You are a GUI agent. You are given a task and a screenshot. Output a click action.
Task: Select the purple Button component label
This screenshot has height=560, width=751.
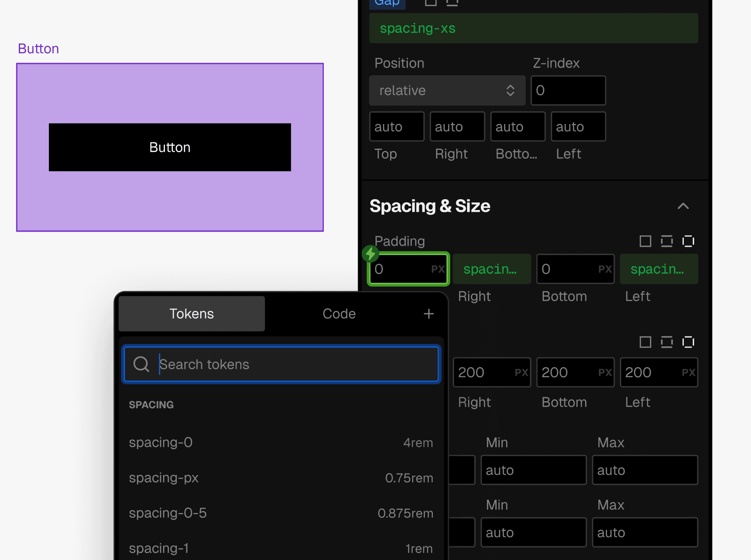coord(39,49)
